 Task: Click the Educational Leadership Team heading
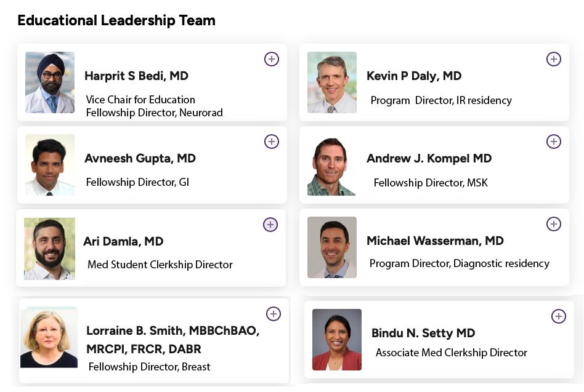pyautogui.click(x=116, y=20)
